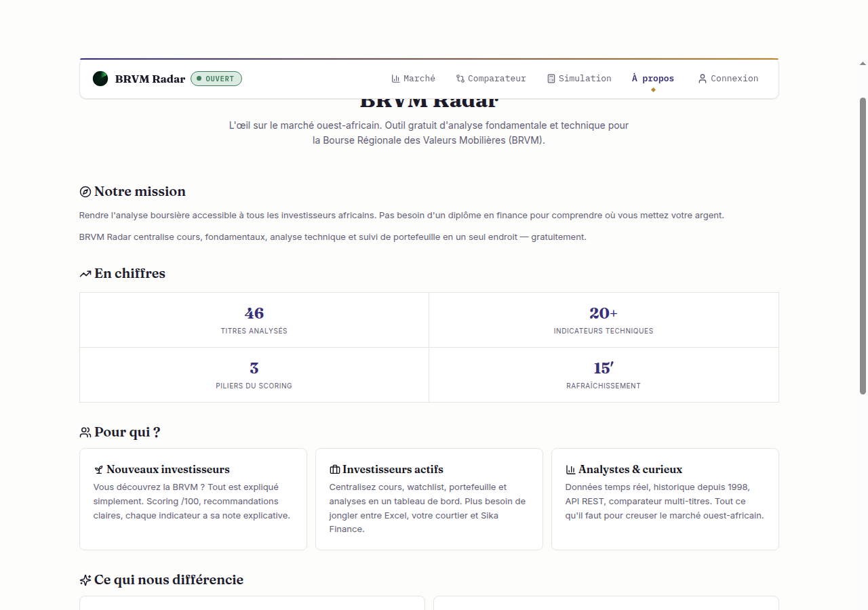Screen dimensions: 868x610
Task: Click the sparkle icon beside Ce qui nous différencie
Action: (x=85, y=580)
